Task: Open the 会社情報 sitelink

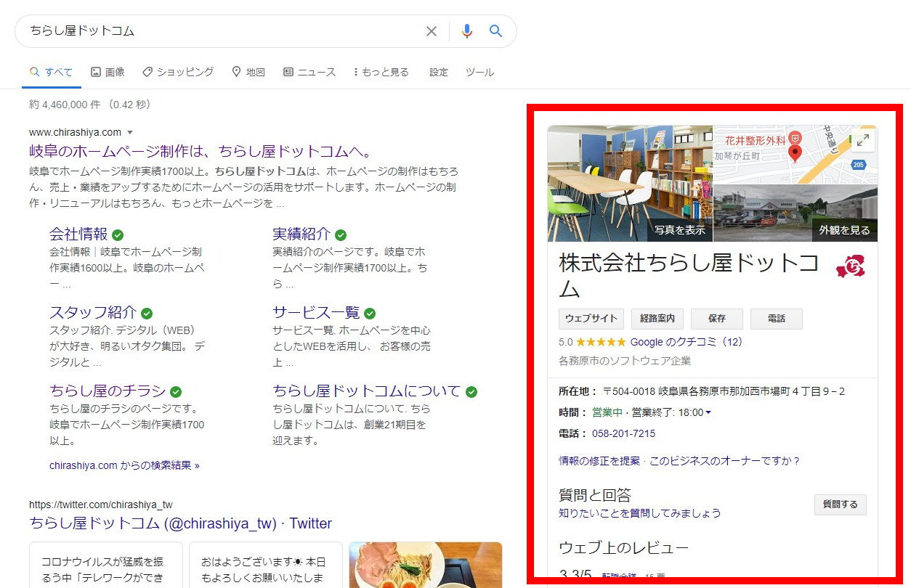Action: [78, 234]
